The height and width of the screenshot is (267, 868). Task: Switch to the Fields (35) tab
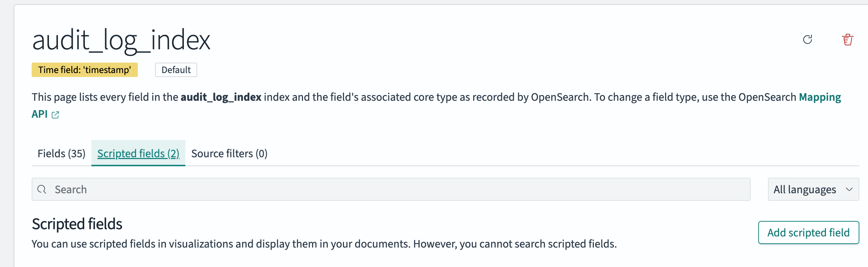point(62,154)
